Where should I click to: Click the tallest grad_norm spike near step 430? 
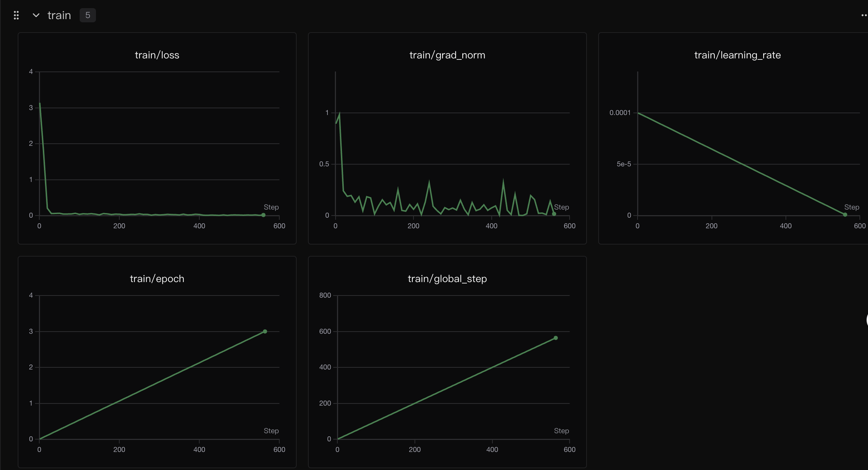click(x=503, y=181)
